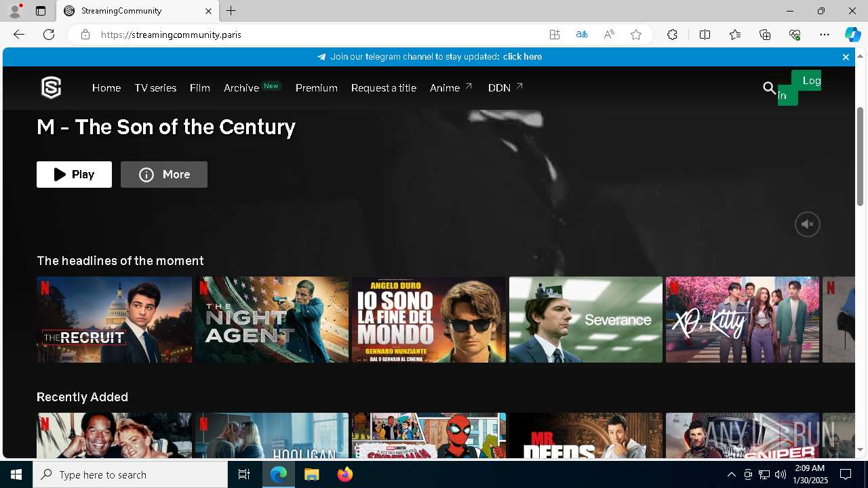Open the Windows Start menu
This screenshot has height=488, width=868.
(x=16, y=474)
